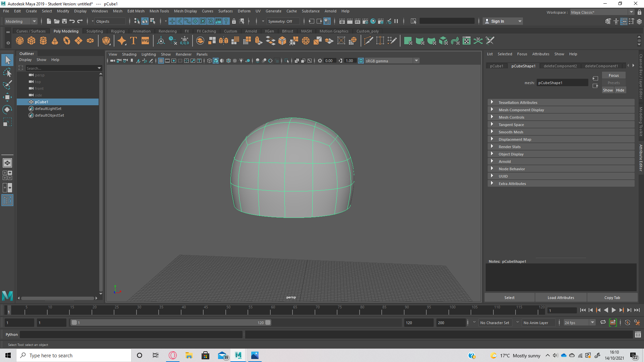The image size is (644, 362).
Task: Open the Mesh Tools menu
Action: pos(159,11)
